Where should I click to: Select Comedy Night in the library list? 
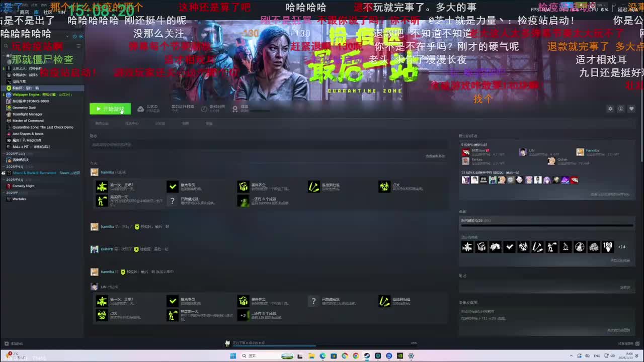(23, 186)
